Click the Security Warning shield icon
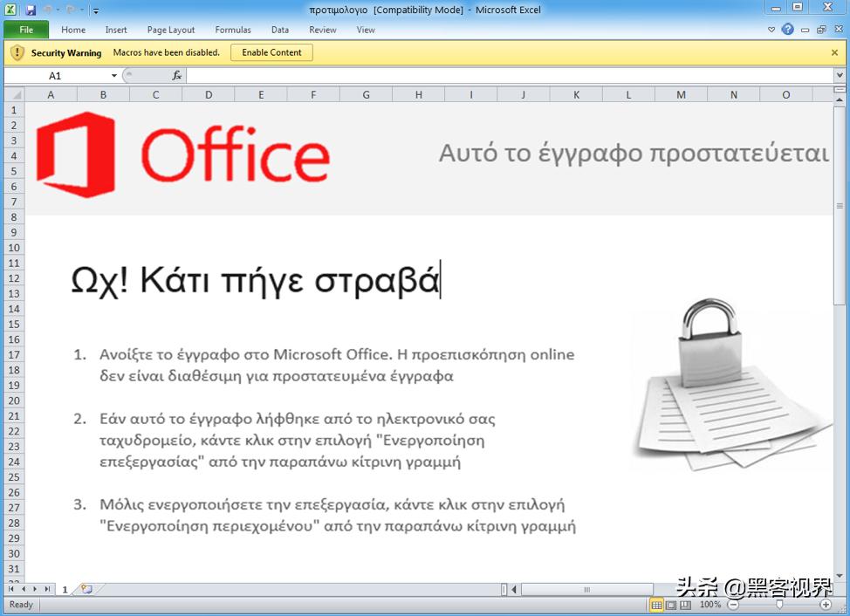This screenshot has height=616, width=850. tap(17, 52)
